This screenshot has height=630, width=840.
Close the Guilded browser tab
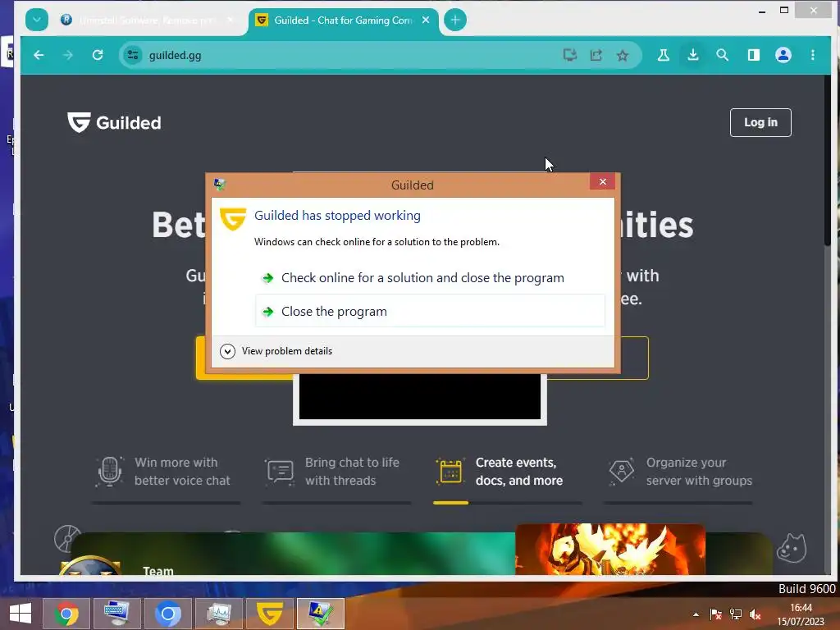426,20
